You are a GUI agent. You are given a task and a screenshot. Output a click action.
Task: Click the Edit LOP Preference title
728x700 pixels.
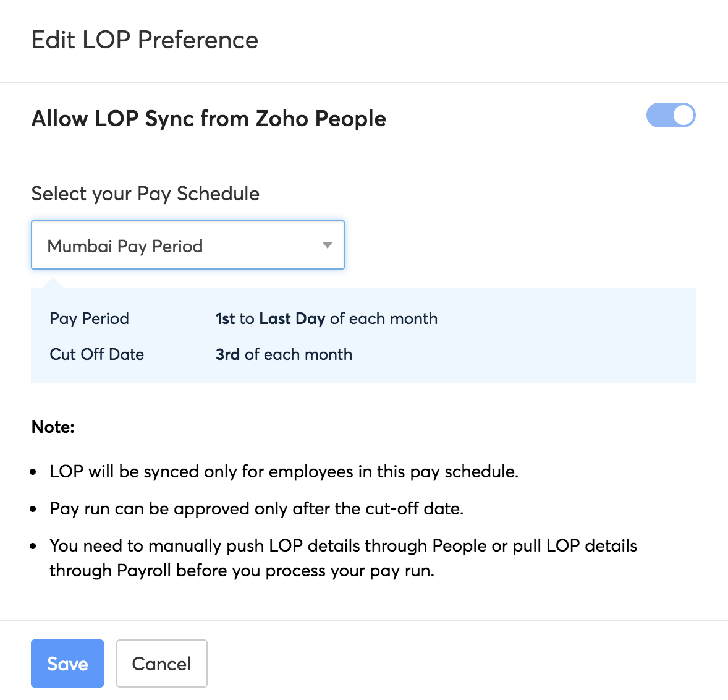coord(145,40)
